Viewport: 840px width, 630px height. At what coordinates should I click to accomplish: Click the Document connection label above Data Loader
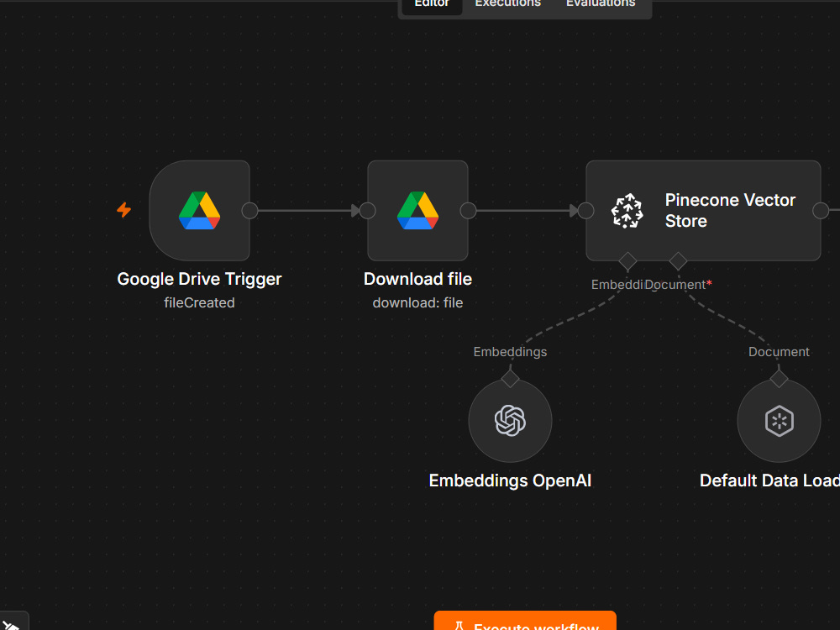click(x=779, y=352)
